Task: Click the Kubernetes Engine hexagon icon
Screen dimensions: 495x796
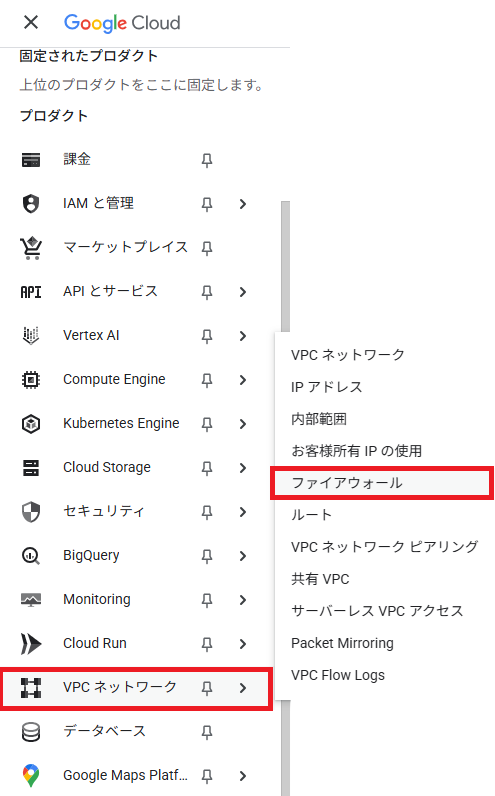Action: [x=31, y=424]
